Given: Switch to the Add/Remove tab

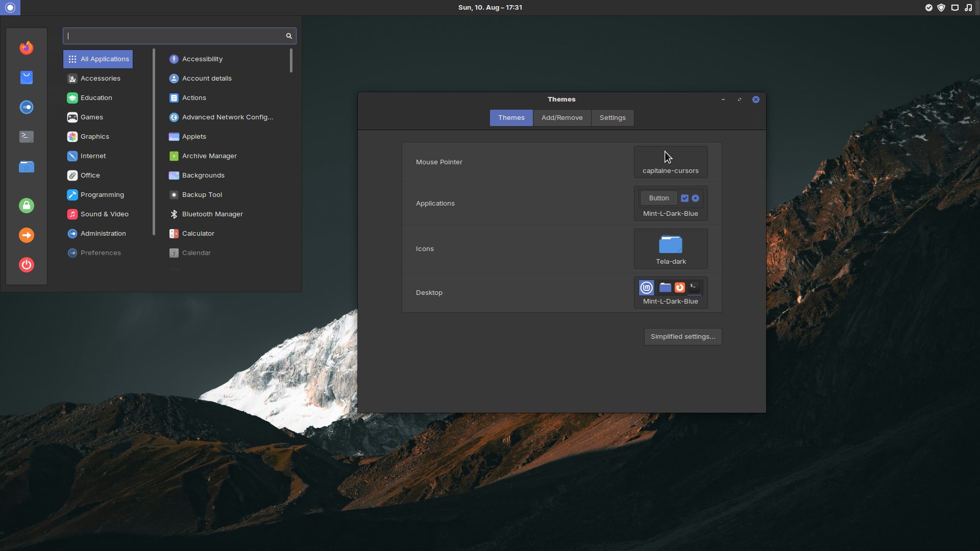Looking at the screenshot, I should pos(561,118).
